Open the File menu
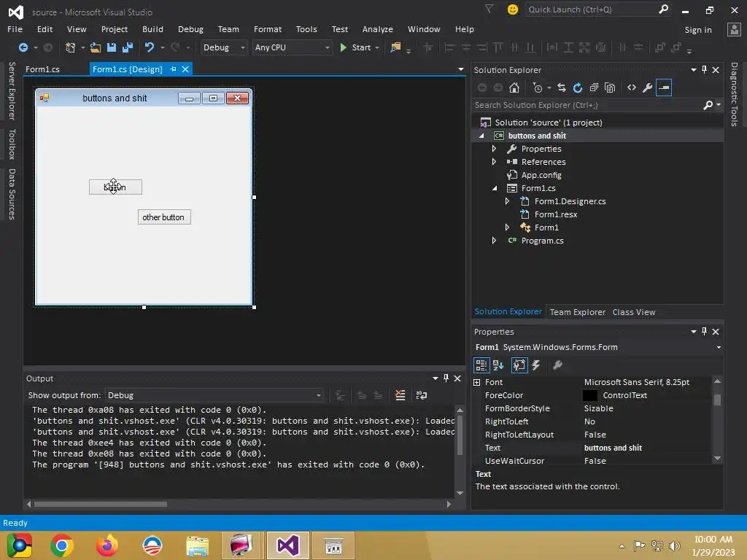This screenshot has height=560, width=747. tap(15, 29)
